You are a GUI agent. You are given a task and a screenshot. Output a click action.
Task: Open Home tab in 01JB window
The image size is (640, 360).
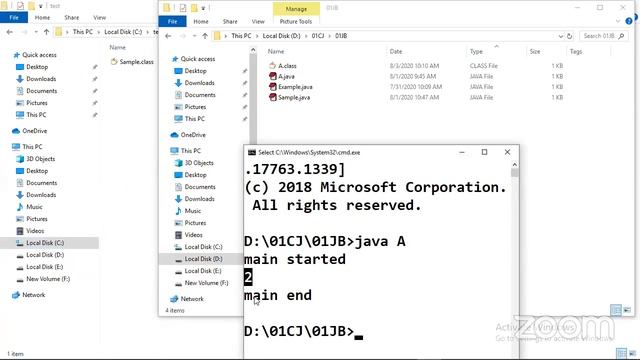coord(201,22)
